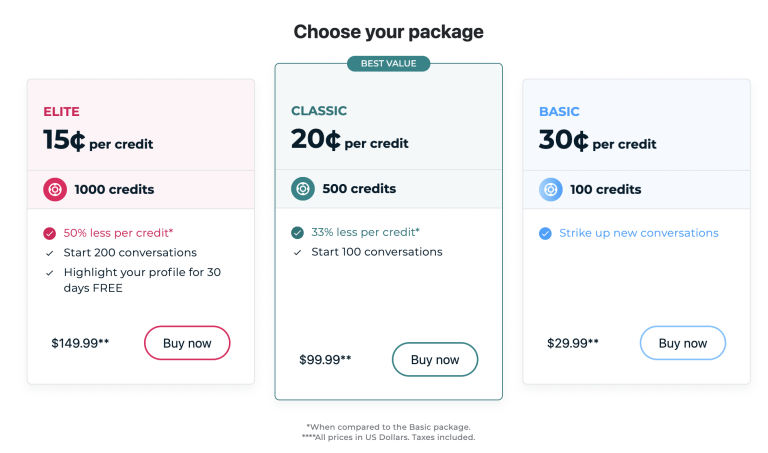Screen dimensions: 768x453
Task: Click the BEST VALUE badge
Action: (x=388, y=64)
